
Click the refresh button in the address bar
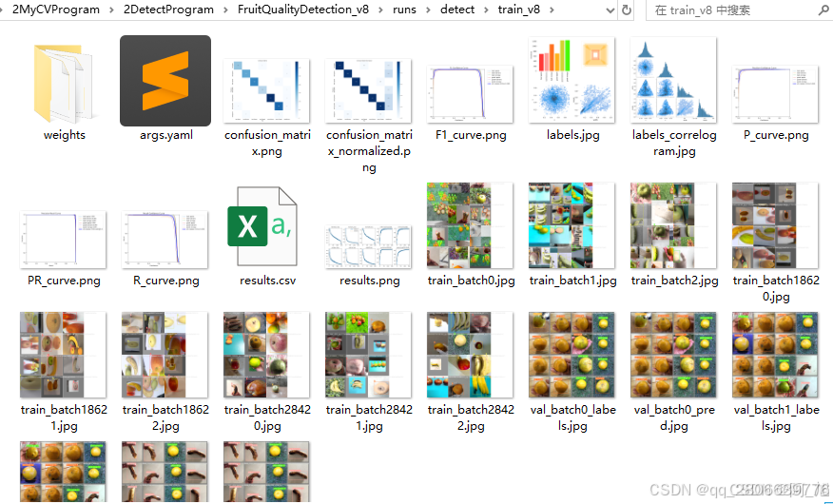627,10
